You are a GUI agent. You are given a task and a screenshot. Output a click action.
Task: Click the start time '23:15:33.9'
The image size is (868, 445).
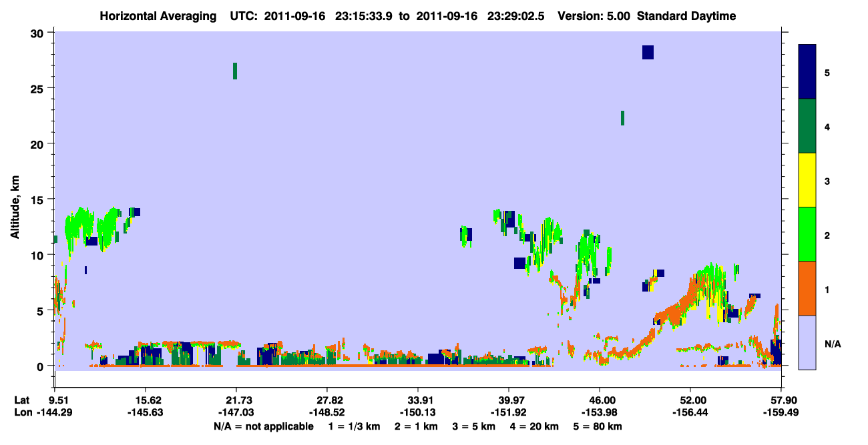click(x=363, y=17)
